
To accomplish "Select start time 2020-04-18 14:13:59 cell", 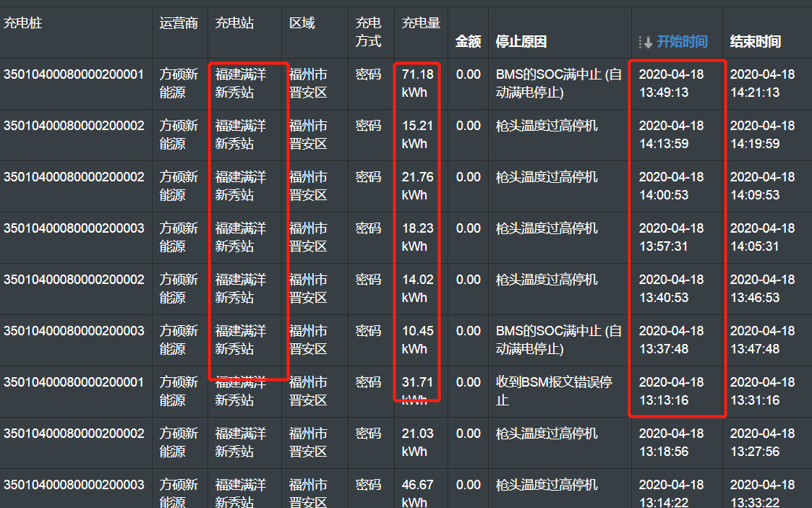I will click(x=670, y=134).
